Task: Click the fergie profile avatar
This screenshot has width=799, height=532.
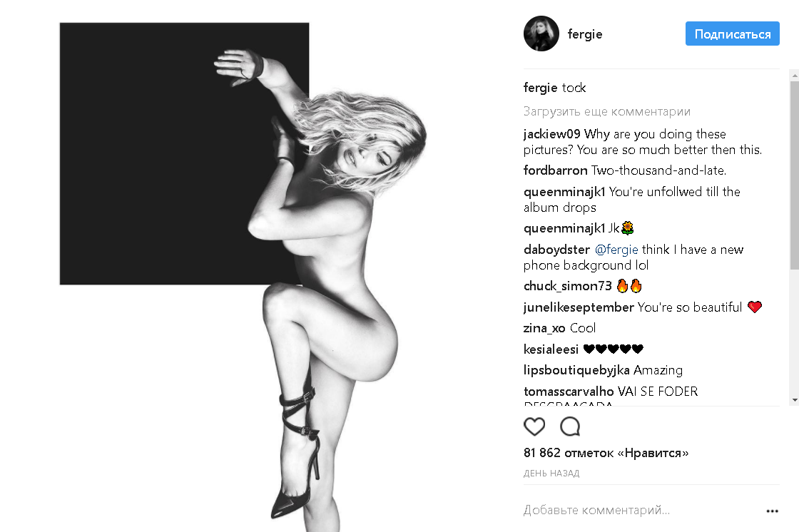Action: point(541,34)
